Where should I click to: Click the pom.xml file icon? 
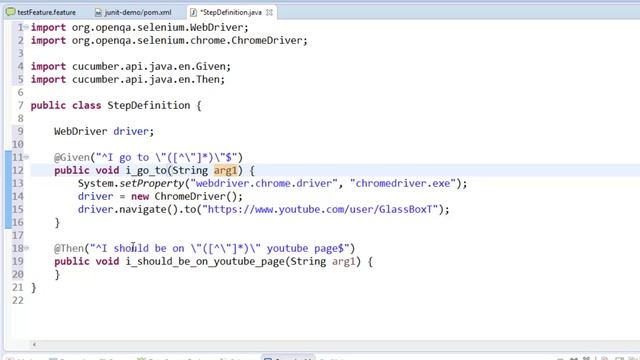coord(98,13)
